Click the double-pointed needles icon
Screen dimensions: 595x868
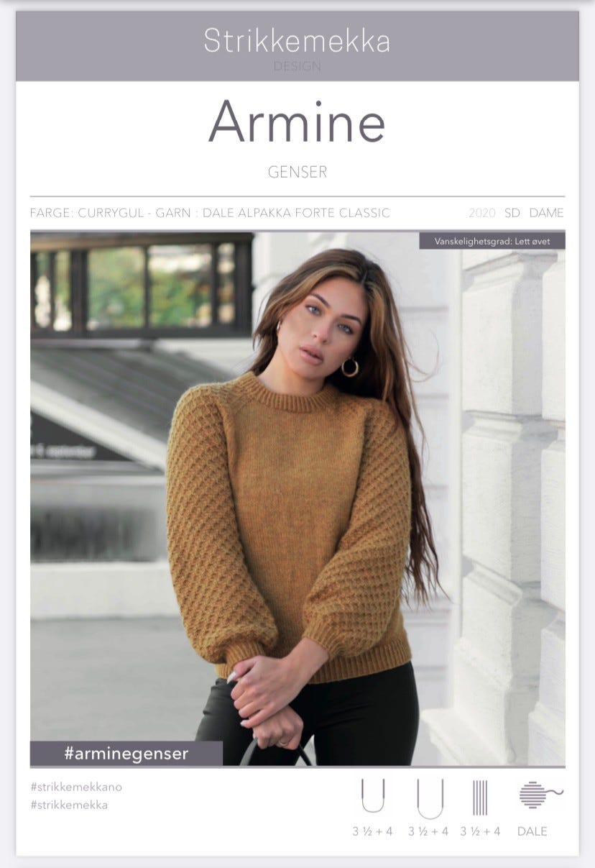click(x=480, y=798)
